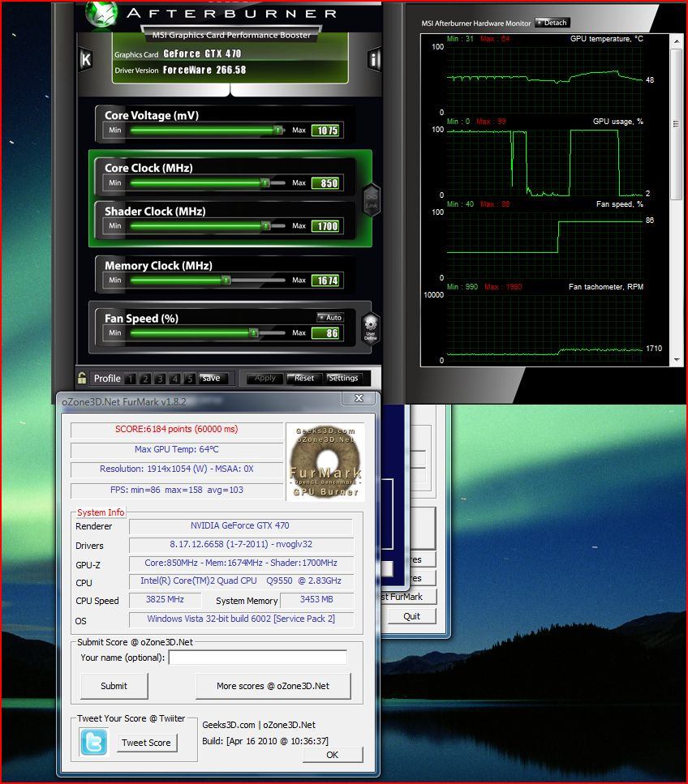Click Quit in the background FurMark window
This screenshot has height=784, width=688.
click(x=412, y=616)
